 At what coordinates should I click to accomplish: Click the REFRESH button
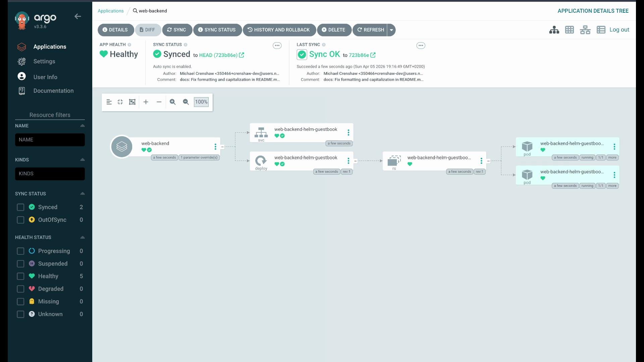370,30
